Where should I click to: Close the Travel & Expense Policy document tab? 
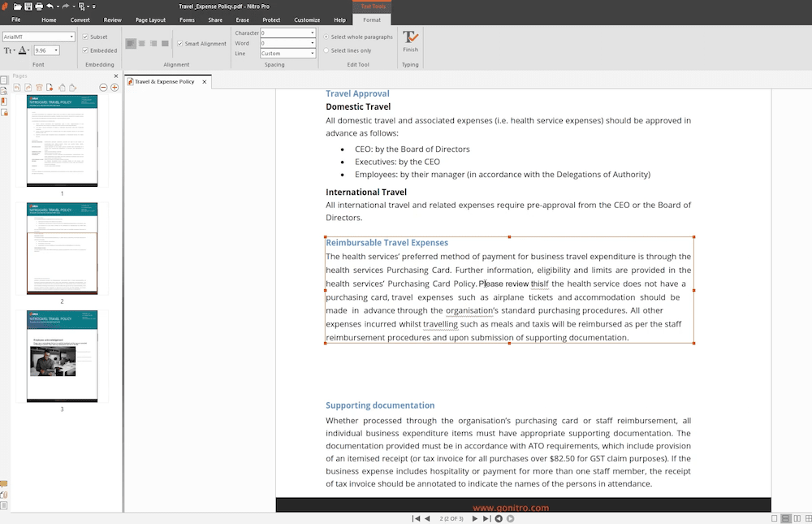click(x=205, y=81)
